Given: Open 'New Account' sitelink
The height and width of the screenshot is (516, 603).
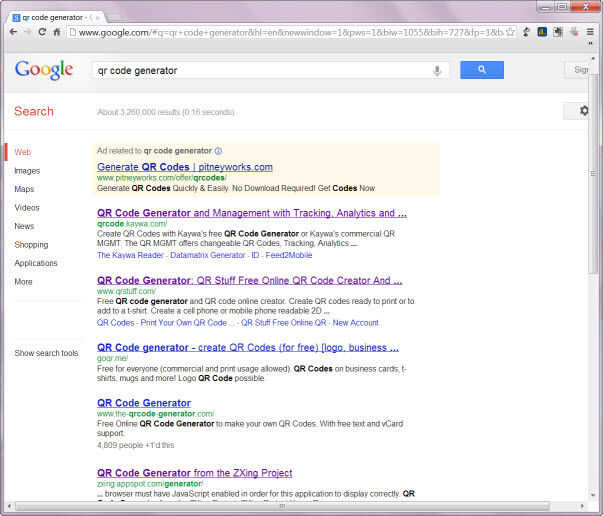Looking at the screenshot, I should (356, 323).
